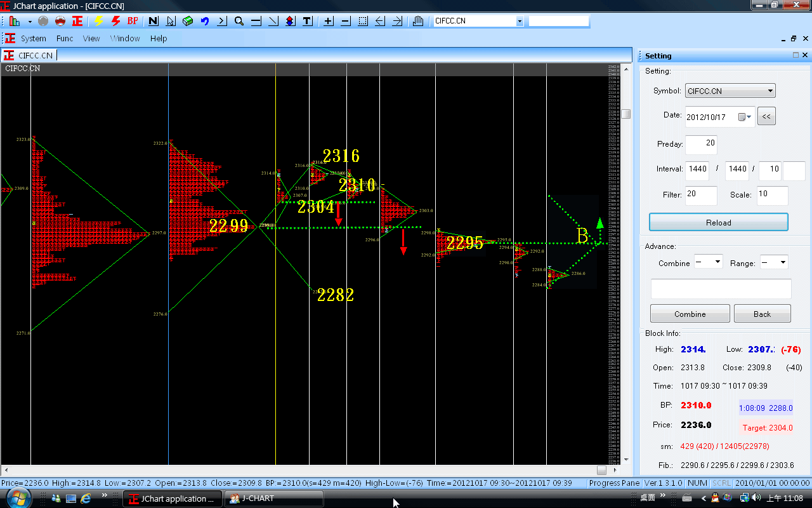Image resolution: width=812 pixels, height=508 pixels.
Task: Click the second Interval field
Action: 737,170
